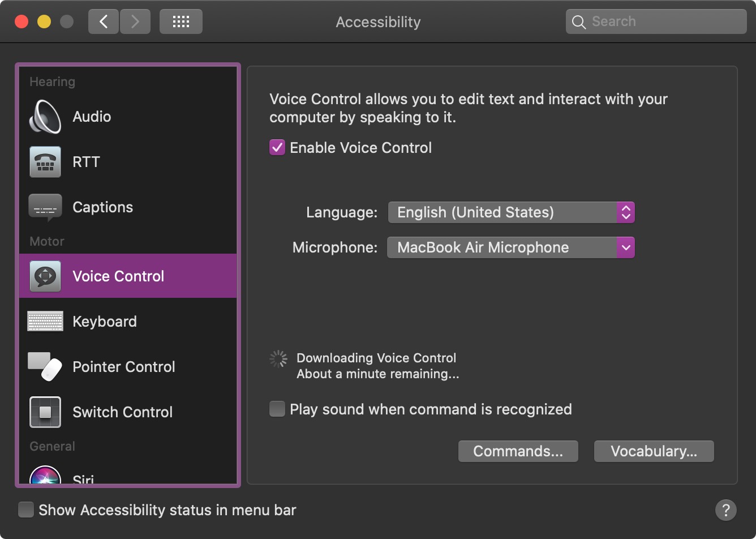Click the Siri icon in sidebar
The height and width of the screenshot is (539, 756).
pos(45,477)
